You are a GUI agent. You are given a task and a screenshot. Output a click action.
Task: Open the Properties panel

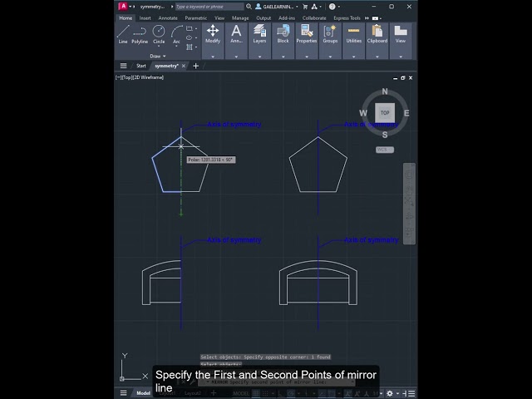[x=307, y=34]
